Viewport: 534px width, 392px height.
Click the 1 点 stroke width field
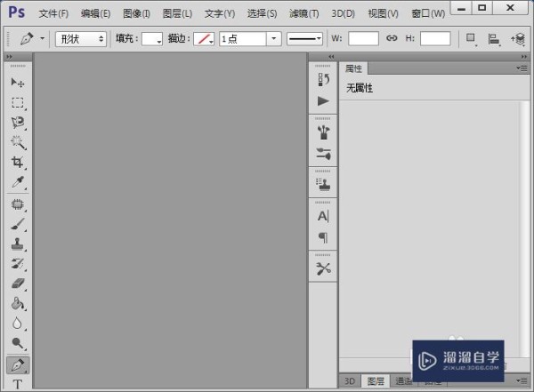(x=243, y=39)
